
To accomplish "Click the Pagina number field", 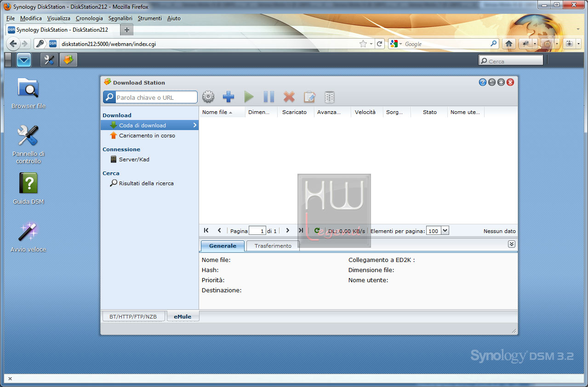I will coord(257,231).
